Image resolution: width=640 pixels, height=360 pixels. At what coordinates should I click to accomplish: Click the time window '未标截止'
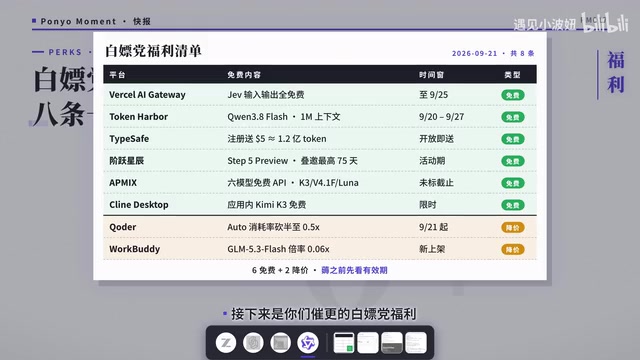click(436, 183)
